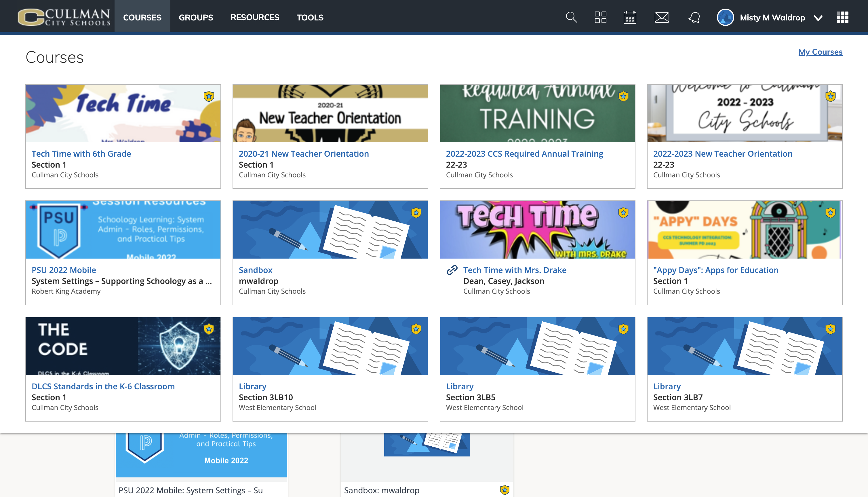This screenshot has width=868, height=497.
Task: Click the link icon beside Tech Time with Mrs. Drake
Action: (452, 270)
